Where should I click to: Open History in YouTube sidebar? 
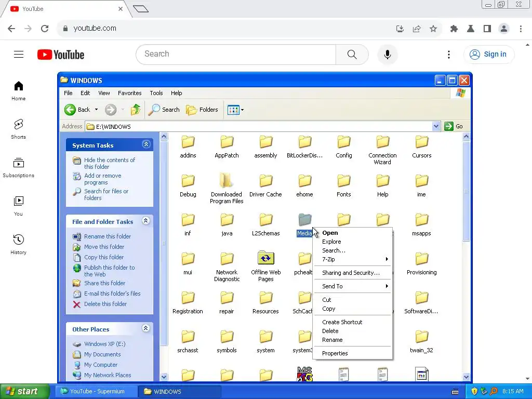click(x=18, y=245)
